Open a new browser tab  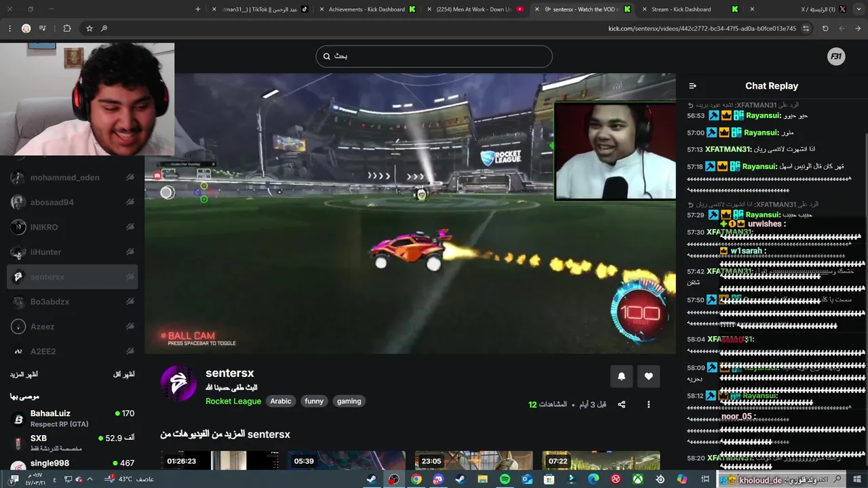(x=198, y=9)
